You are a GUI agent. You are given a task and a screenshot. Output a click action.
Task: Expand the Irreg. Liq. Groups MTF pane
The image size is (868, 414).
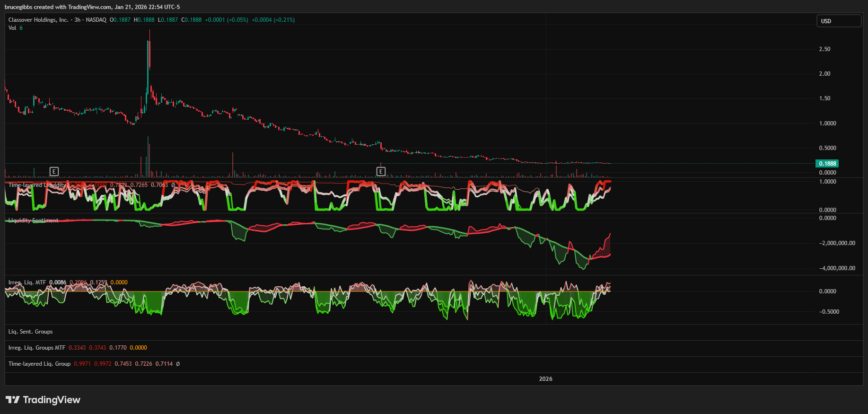pos(37,348)
